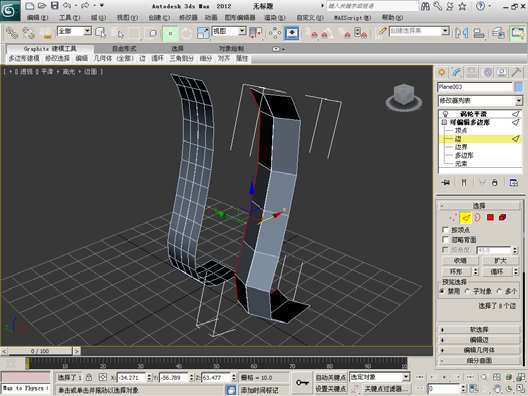The image size is (528, 396).
Task: Click the Pin Stack icon below modifier stack
Action: (x=446, y=183)
